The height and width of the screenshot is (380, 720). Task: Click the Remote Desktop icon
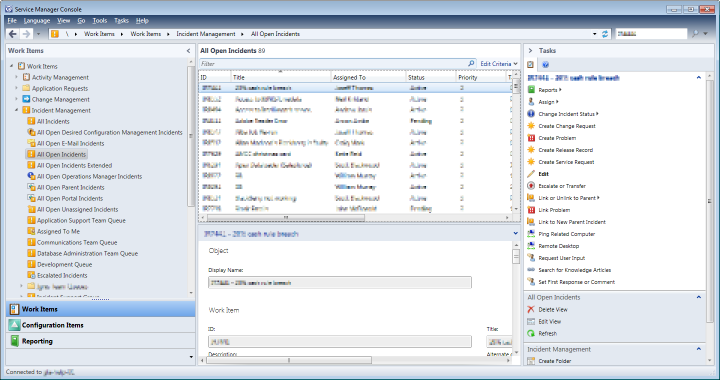[x=531, y=246]
